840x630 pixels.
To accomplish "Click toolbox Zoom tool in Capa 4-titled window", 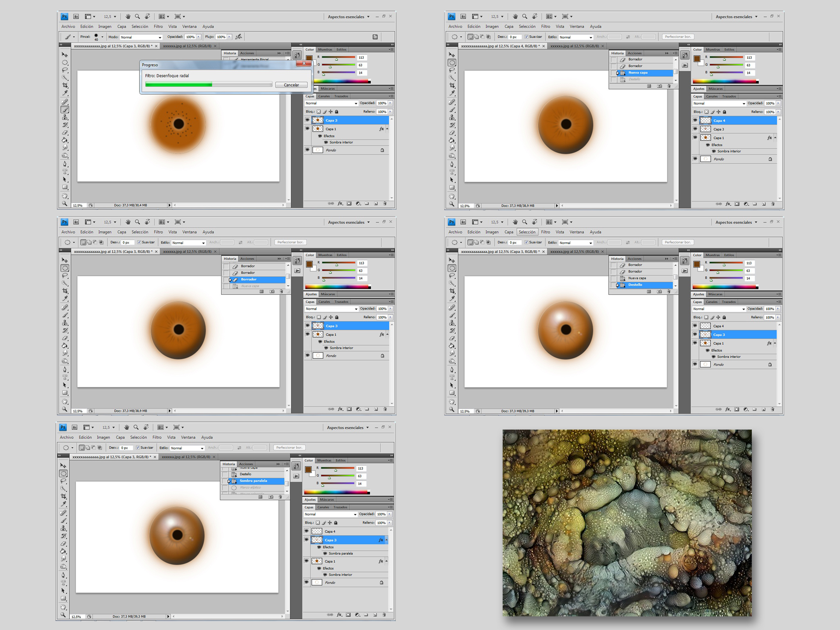I will [452, 204].
